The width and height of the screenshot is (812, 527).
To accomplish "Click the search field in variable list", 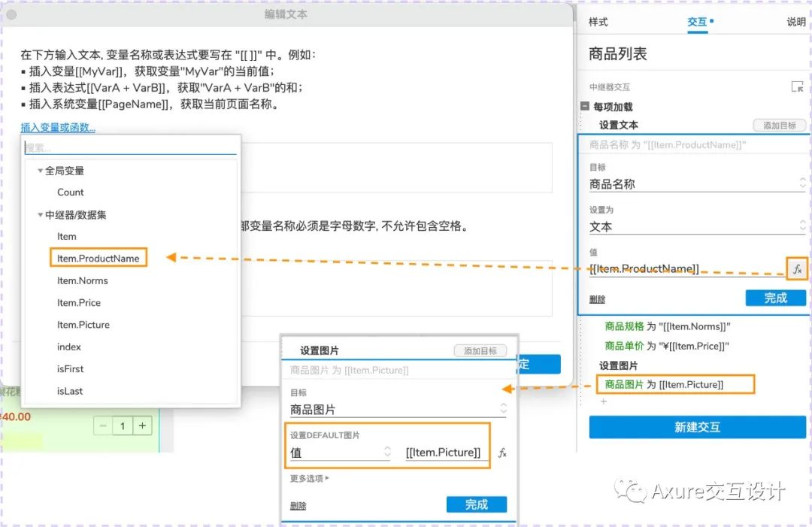I will [x=131, y=147].
